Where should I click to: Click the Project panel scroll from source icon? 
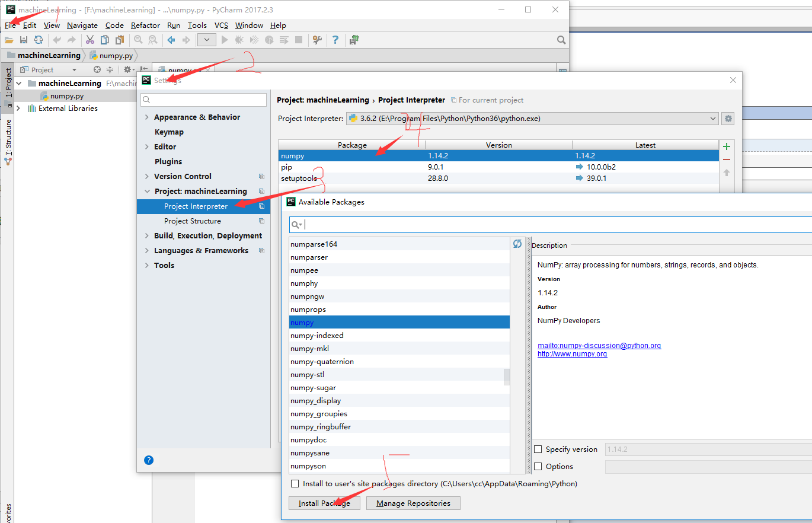pyautogui.click(x=97, y=69)
